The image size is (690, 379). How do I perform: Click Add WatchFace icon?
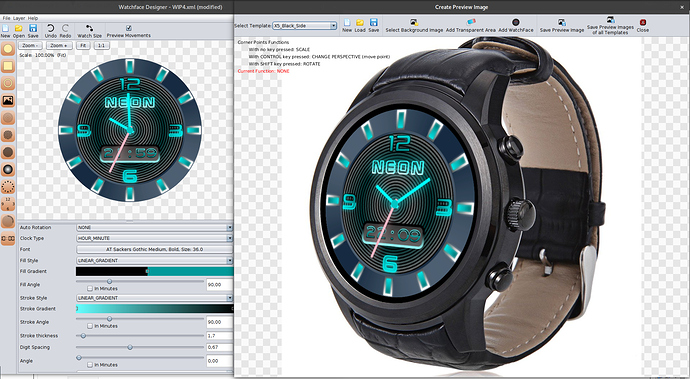click(x=516, y=22)
